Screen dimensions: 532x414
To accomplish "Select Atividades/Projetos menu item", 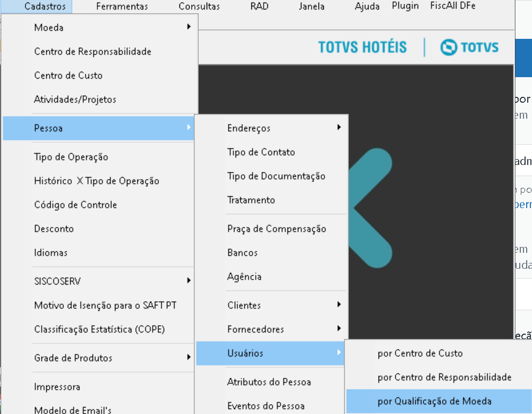I will (x=99, y=100).
